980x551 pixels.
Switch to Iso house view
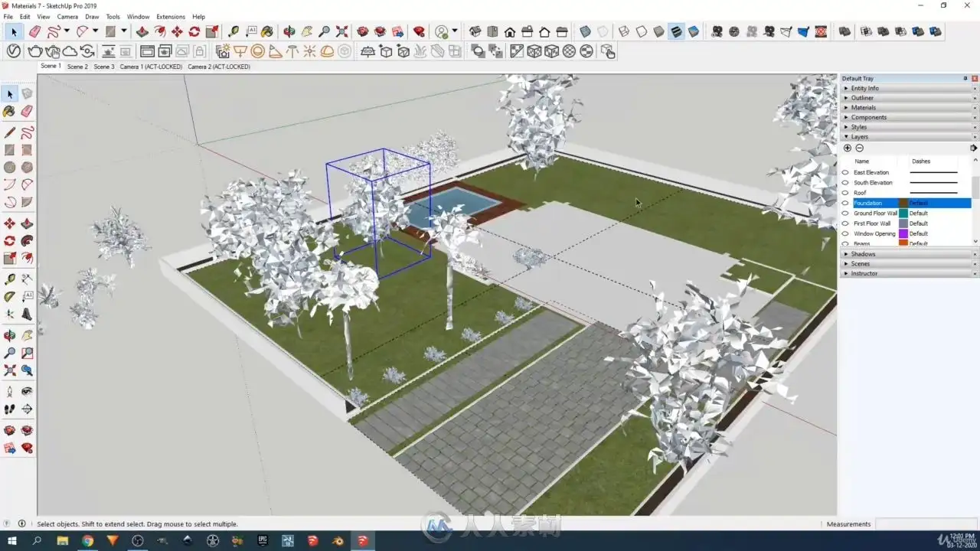pos(475,31)
